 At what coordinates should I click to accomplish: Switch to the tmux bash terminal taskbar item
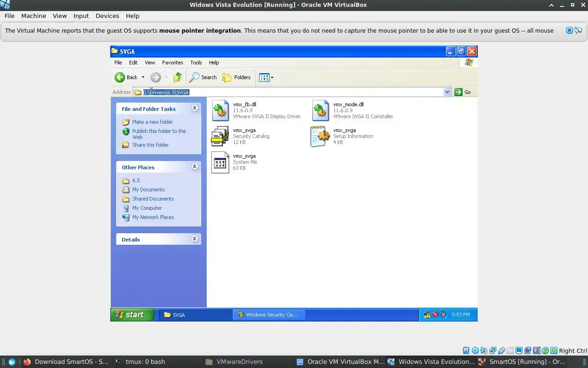[x=157, y=362]
